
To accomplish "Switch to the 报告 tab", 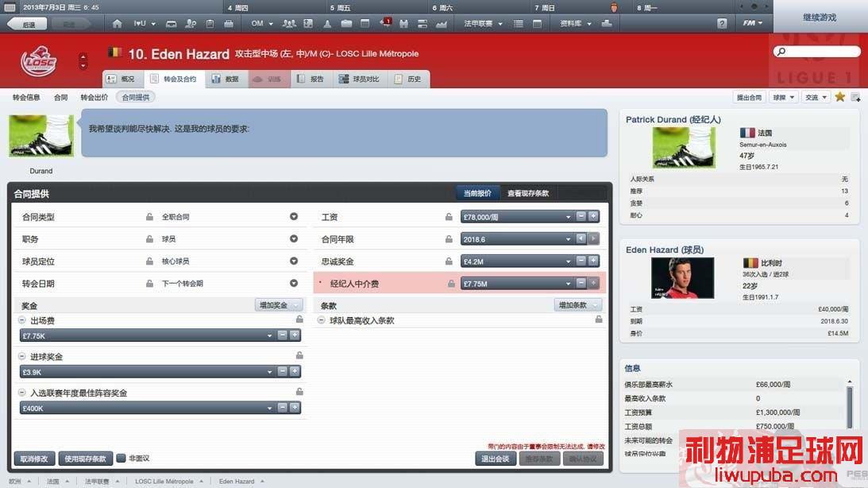I will tap(311, 79).
